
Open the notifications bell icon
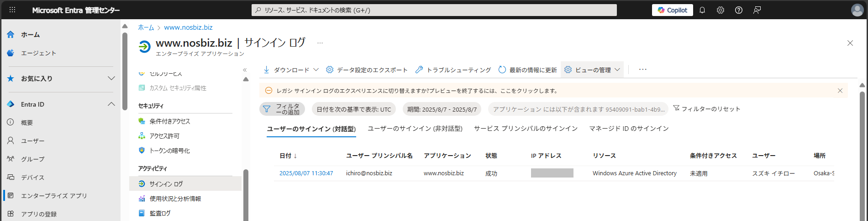click(x=702, y=10)
